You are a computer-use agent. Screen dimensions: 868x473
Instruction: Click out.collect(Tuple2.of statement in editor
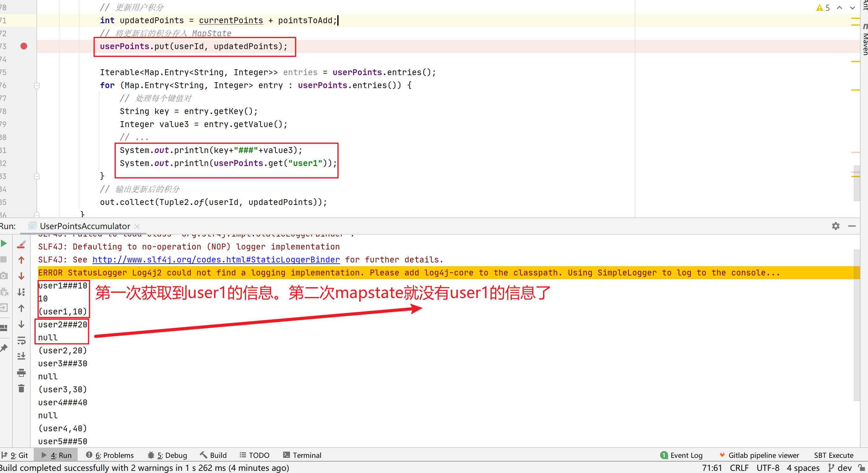pos(213,202)
